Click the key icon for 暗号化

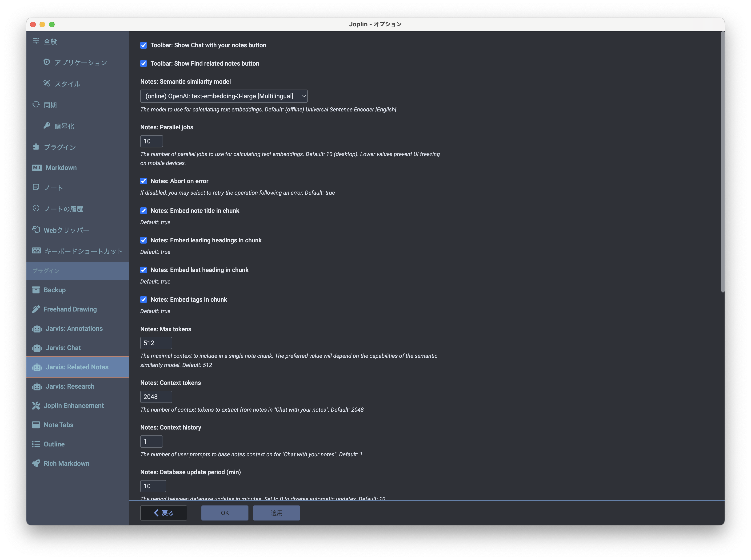coord(47,126)
